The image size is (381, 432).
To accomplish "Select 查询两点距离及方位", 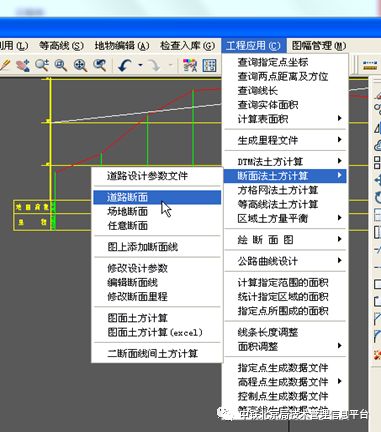I will click(285, 76).
